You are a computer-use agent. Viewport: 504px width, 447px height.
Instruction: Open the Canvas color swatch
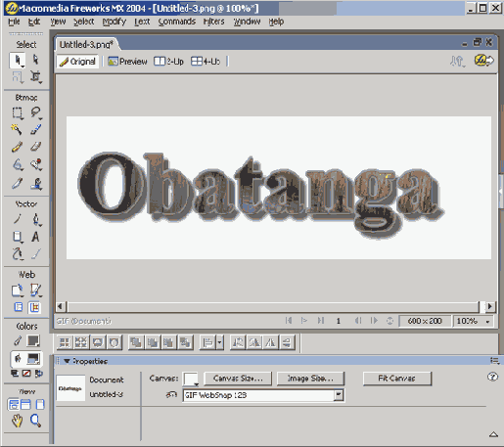[191, 380]
